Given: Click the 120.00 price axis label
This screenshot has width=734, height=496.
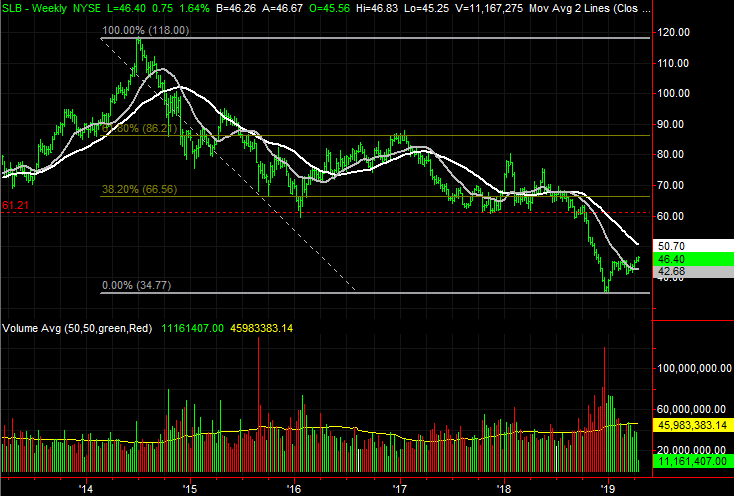Looking at the screenshot, I should click(673, 32).
